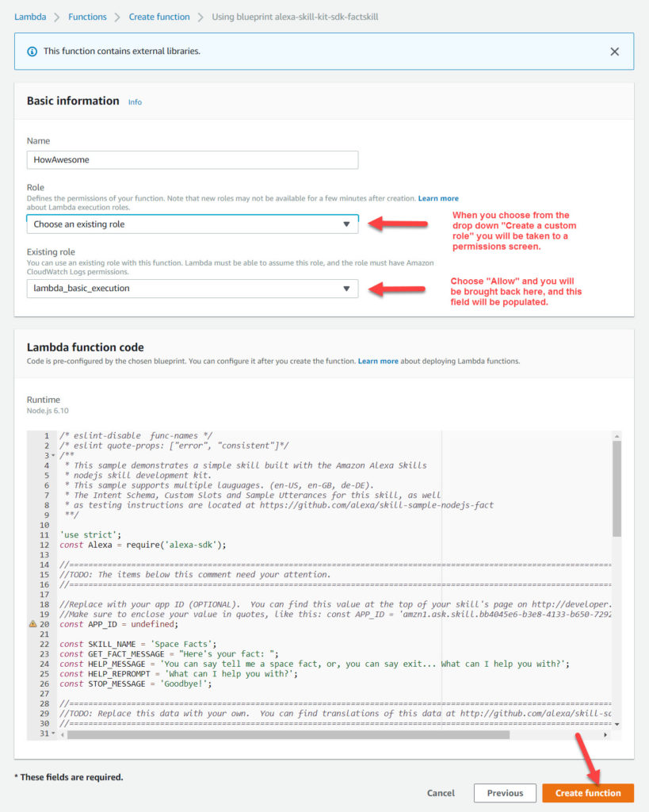Dismiss the external libraries notification
Image resolution: width=649 pixels, height=812 pixels.
(x=614, y=51)
